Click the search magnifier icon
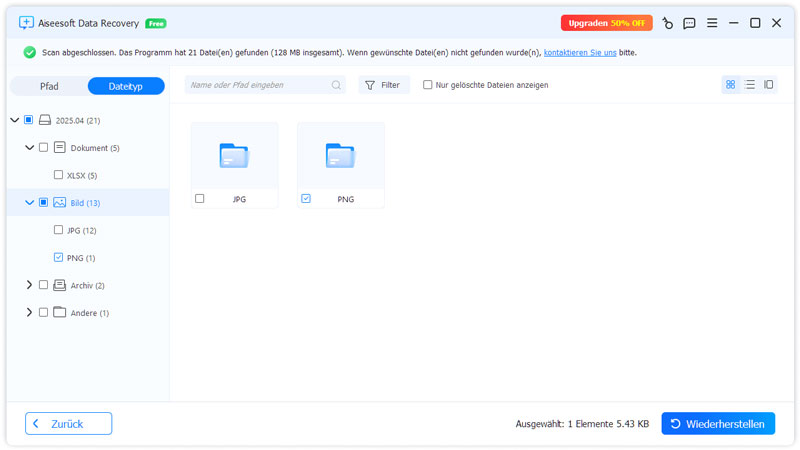800x450 pixels. [336, 86]
